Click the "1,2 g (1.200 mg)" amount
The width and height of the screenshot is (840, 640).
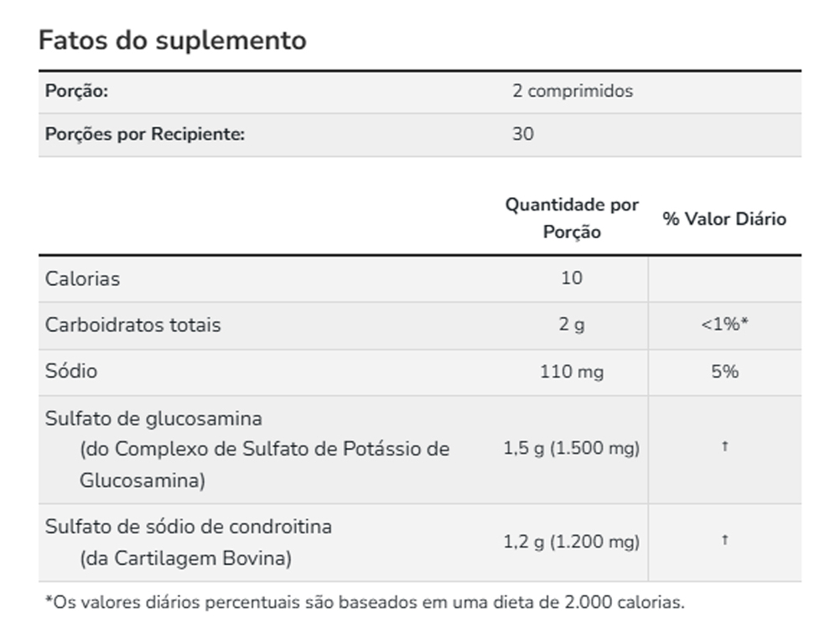pos(572,542)
